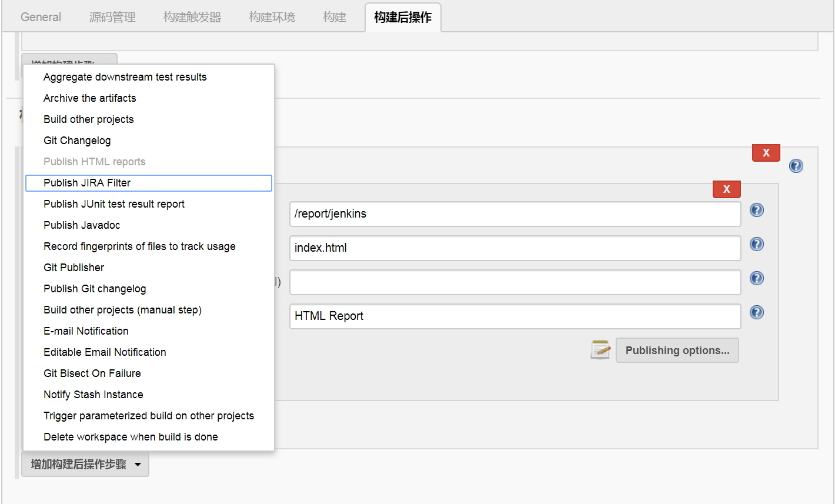
Task: Open help icon beside index.html field
Action: pyautogui.click(x=757, y=244)
